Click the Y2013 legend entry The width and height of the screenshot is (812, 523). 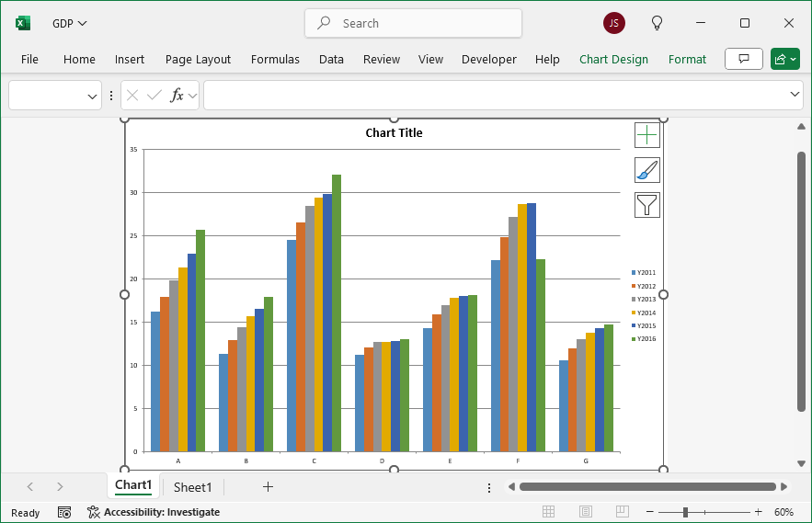644,300
